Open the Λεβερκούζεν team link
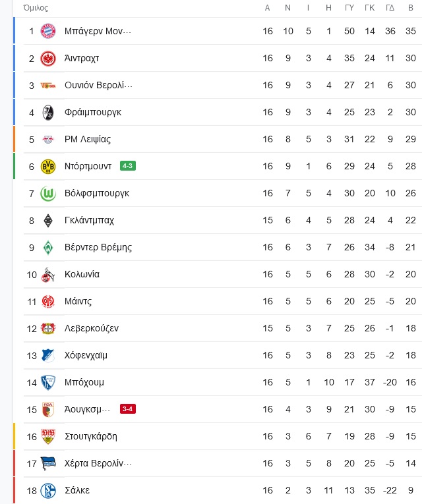This screenshot has height=504, width=422. (x=92, y=329)
